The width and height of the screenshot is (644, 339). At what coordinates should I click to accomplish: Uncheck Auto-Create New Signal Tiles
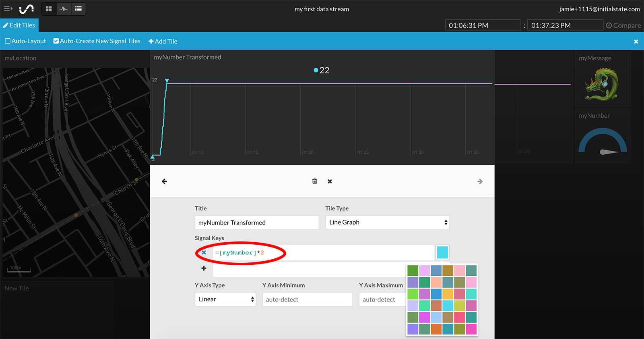pyautogui.click(x=56, y=41)
